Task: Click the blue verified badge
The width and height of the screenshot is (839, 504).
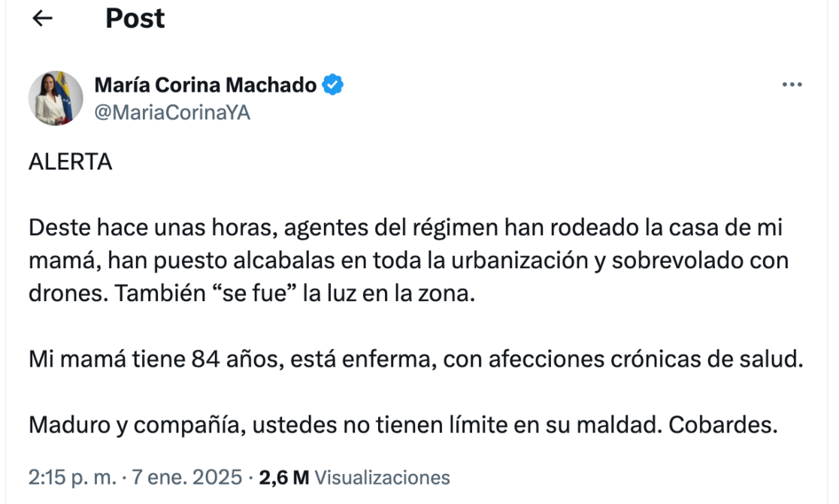Action: pos(333,86)
